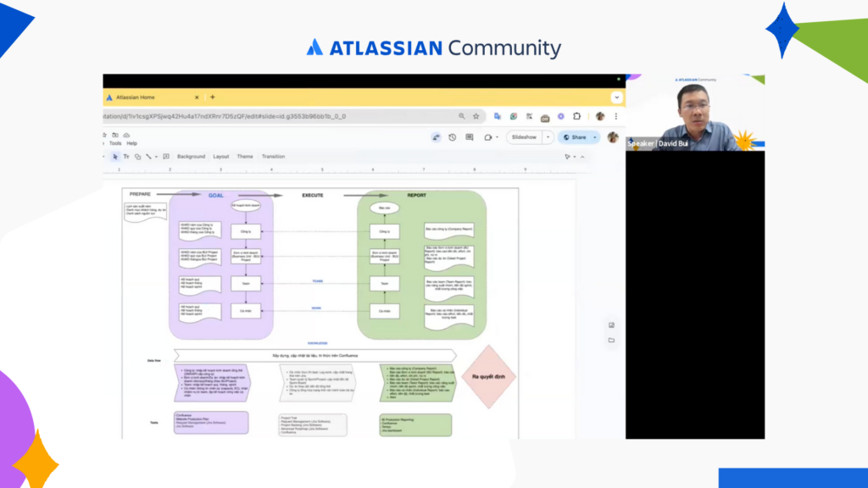Choose the shape tool
The width and height of the screenshot is (868, 488).
click(x=138, y=157)
